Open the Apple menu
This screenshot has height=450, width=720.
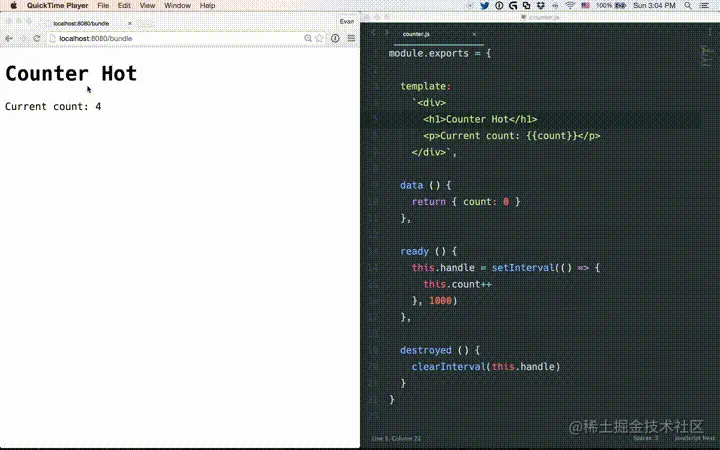[14, 6]
